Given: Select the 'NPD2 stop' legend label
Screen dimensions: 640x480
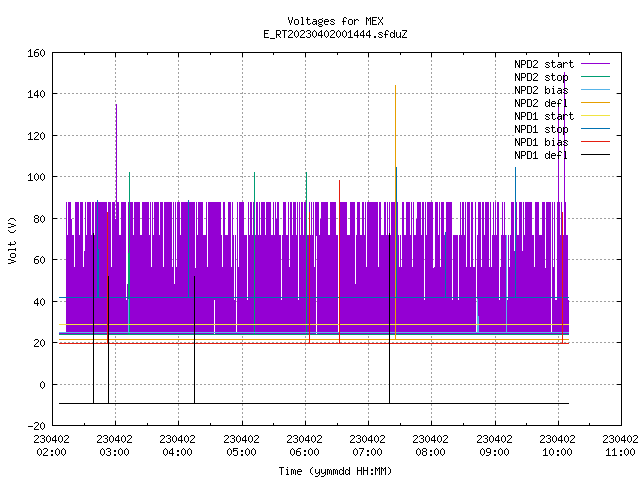Looking at the screenshot, I should (541, 77).
